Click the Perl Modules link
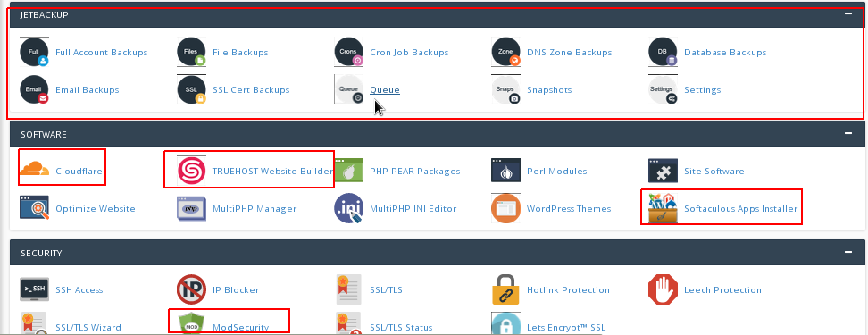 (x=557, y=171)
